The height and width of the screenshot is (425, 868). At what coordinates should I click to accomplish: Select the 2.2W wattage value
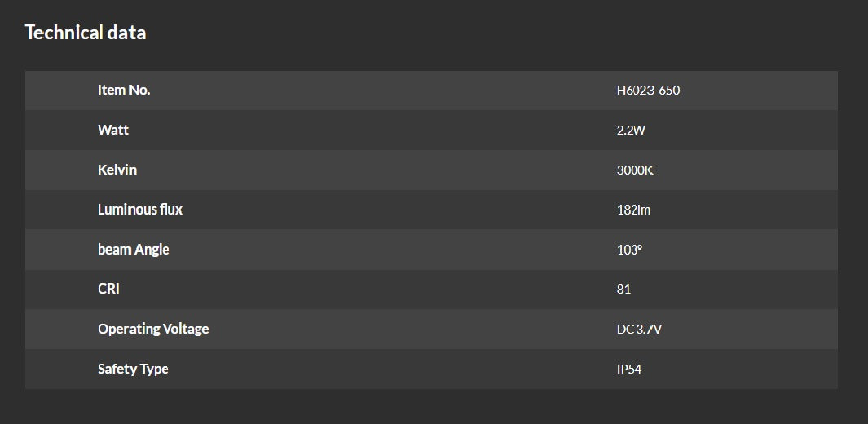pos(631,130)
